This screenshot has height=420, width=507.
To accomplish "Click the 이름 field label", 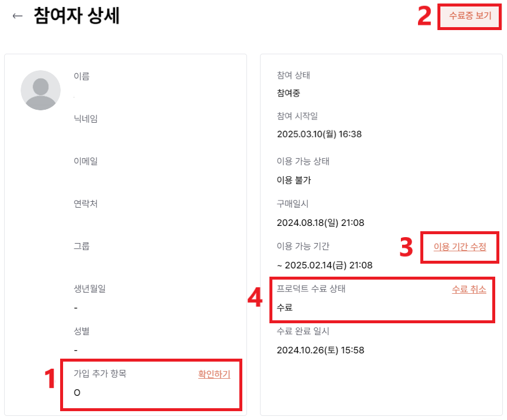I will pyautogui.click(x=81, y=76).
